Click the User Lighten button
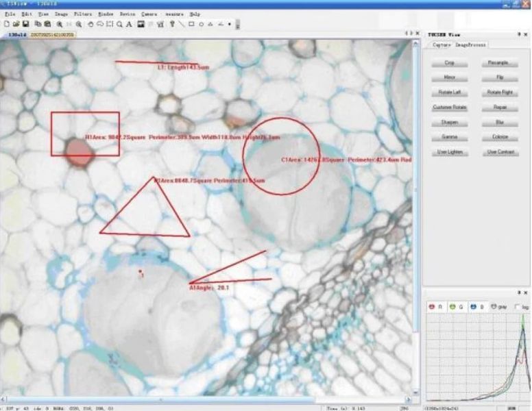 click(x=450, y=152)
